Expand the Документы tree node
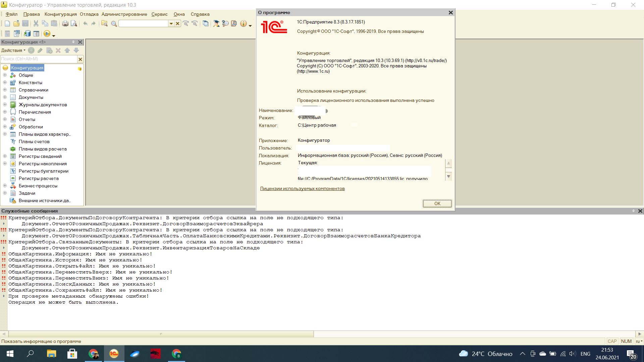Image resolution: width=644 pixels, height=362 pixels. (x=5, y=97)
